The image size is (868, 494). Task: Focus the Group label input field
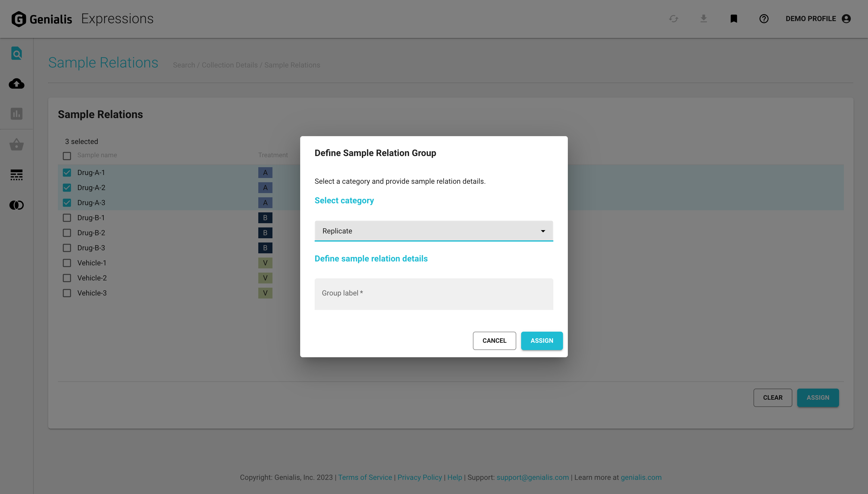(433, 294)
